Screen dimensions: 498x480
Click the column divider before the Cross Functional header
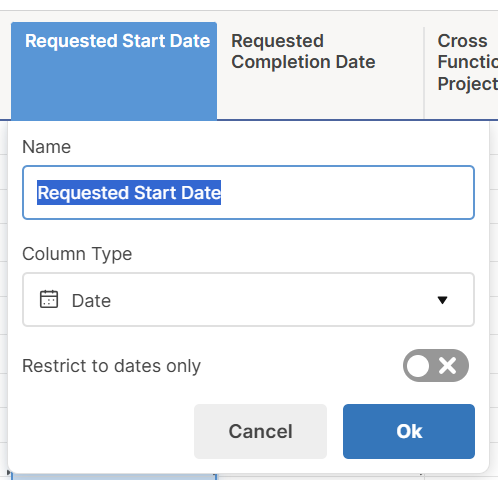coord(424,72)
